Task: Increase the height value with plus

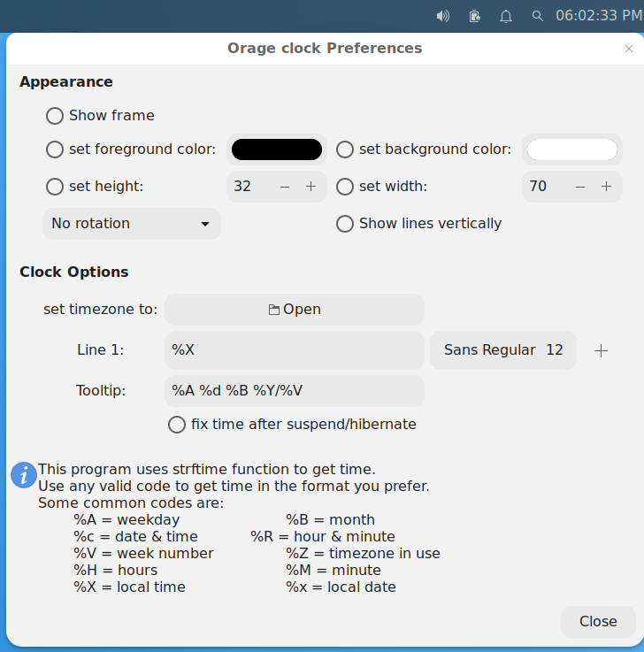Action: pyautogui.click(x=311, y=187)
